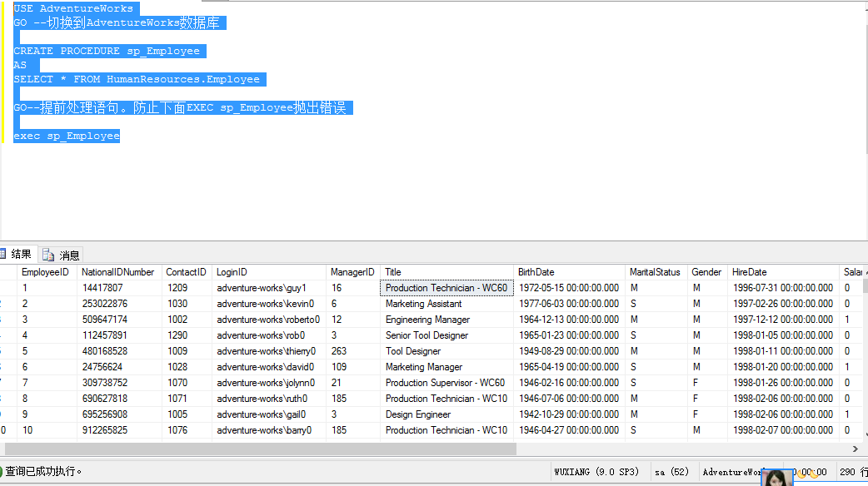Click the results scrollbar right arrow

click(856, 449)
